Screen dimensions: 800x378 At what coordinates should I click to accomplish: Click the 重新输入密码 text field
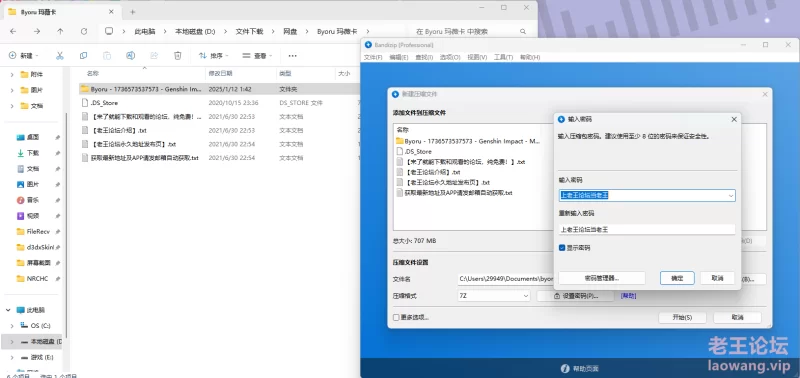point(647,230)
